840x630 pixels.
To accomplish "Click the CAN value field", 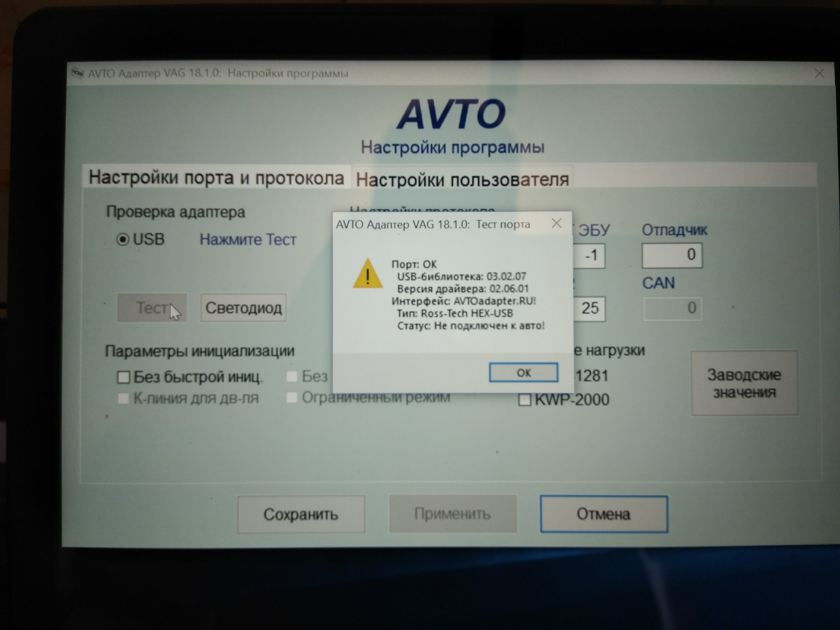I will pyautogui.click(x=672, y=308).
